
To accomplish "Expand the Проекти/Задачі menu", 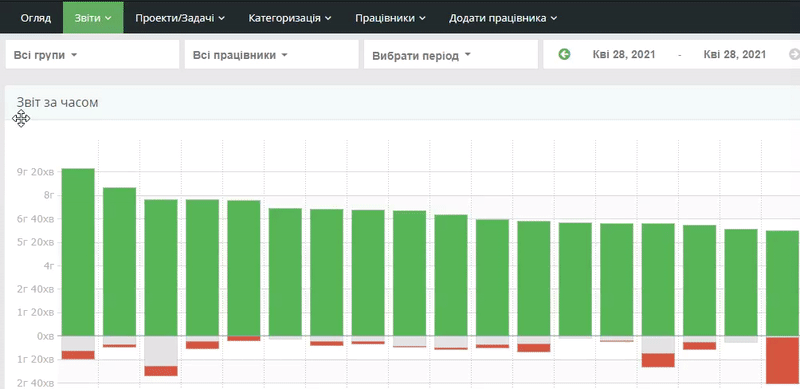I will pos(180,18).
